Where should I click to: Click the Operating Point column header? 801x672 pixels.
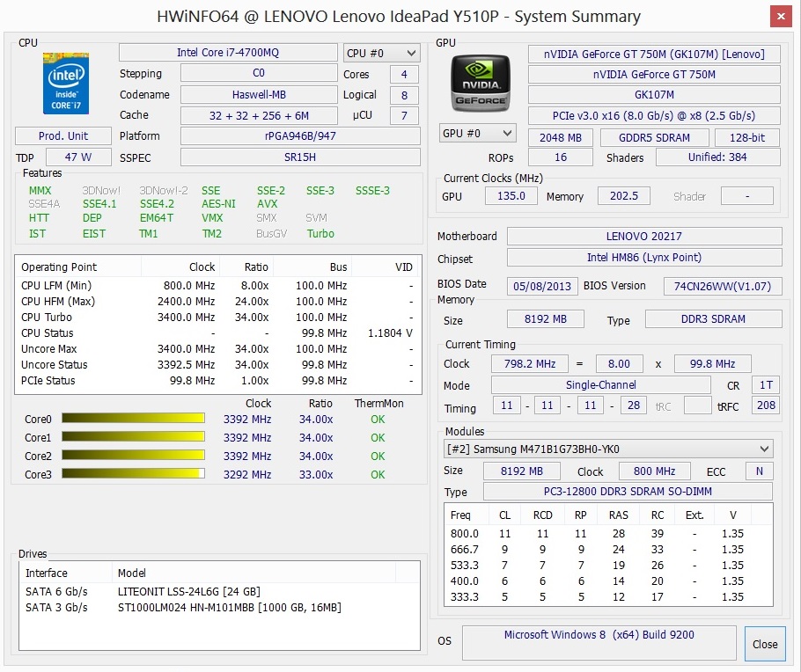[77, 267]
